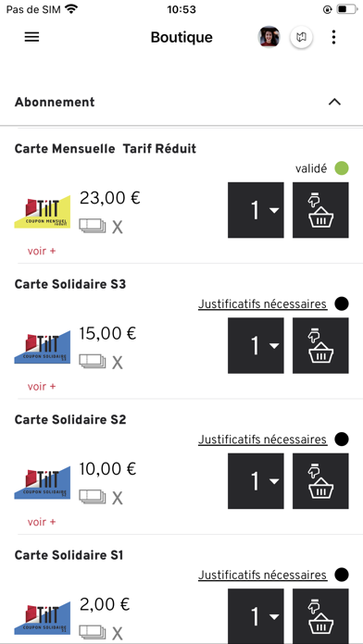Add Carte Solidaire S2 to basket
363x644 pixels.
[x=320, y=481]
